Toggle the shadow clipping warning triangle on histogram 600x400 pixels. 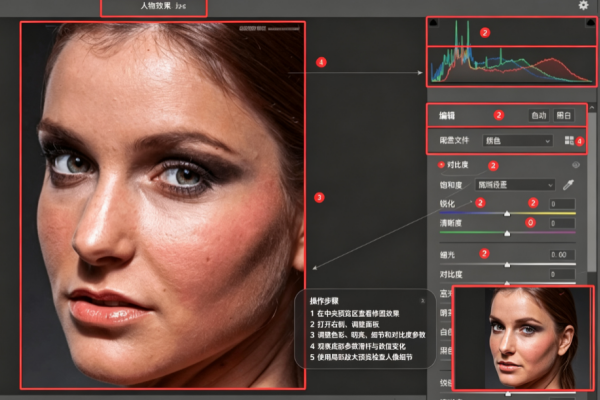(434, 23)
